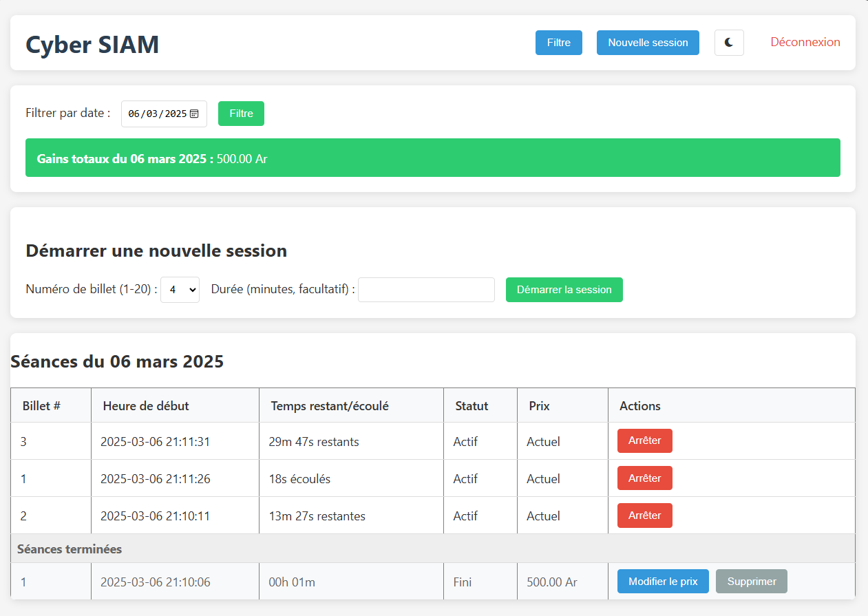
Task: Click the blue Filtre button in header
Action: click(558, 43)
